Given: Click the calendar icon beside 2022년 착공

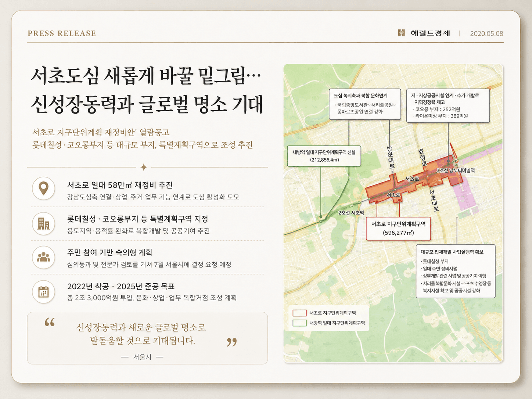Looking at the screenshot, I should point(44,292).
